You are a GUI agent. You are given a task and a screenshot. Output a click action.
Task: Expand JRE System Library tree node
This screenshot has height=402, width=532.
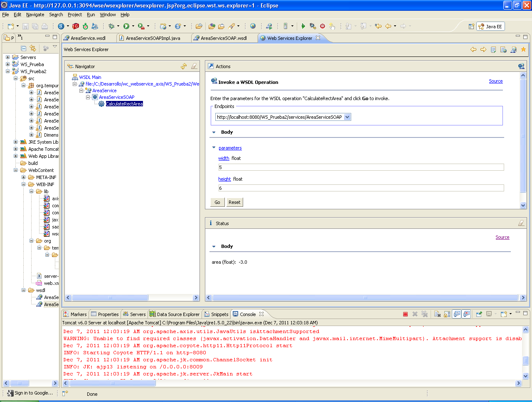[x=15, y=142]
